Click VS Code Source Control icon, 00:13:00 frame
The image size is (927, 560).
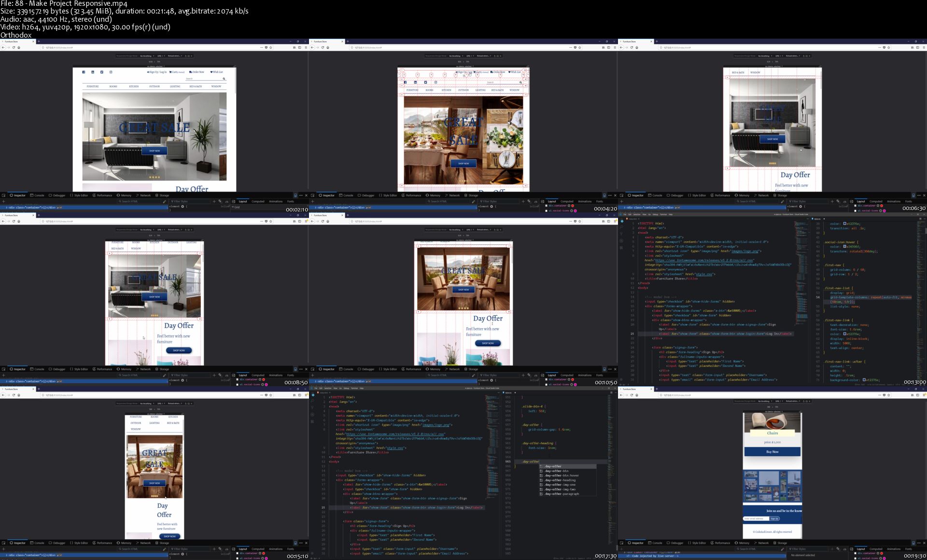pos(621,234)
